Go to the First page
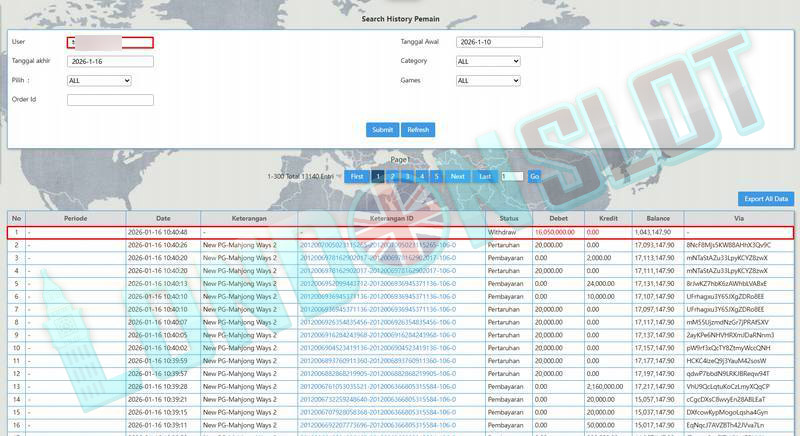The image size is (800, 436). 356,176
